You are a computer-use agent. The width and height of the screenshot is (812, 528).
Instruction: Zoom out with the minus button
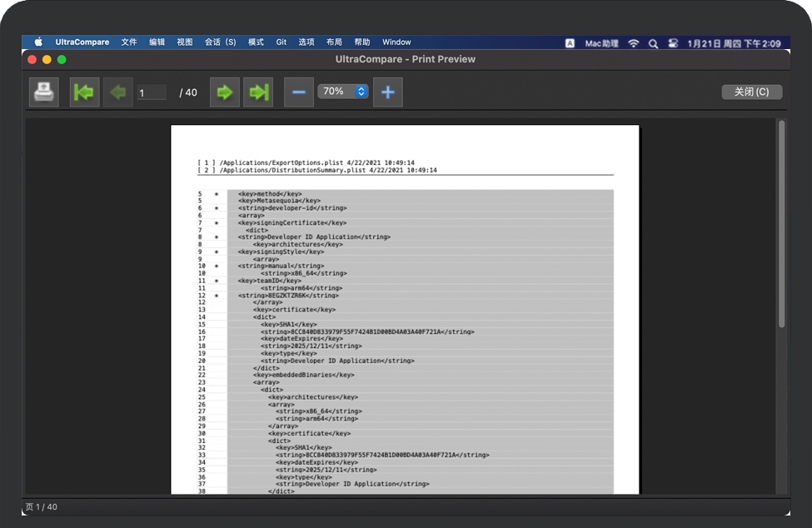tap(299, 92)
